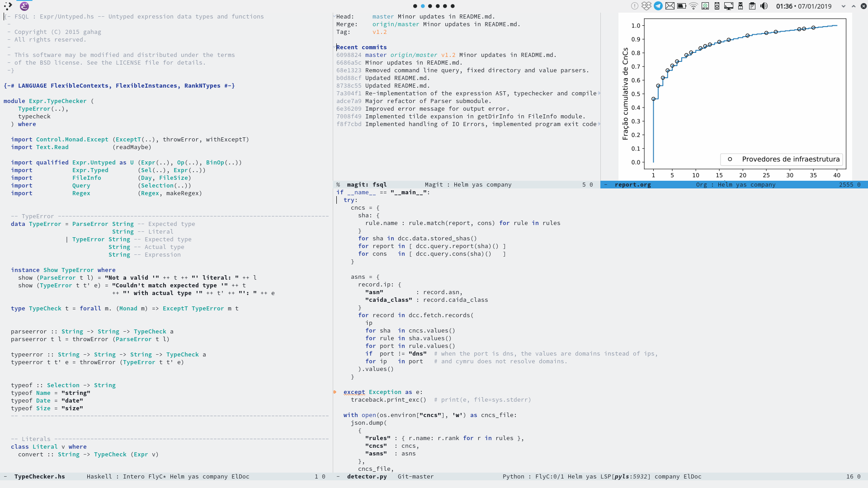The image size is (868, 488).
Task: Click the clock showing 01:36
Action: 784,6
